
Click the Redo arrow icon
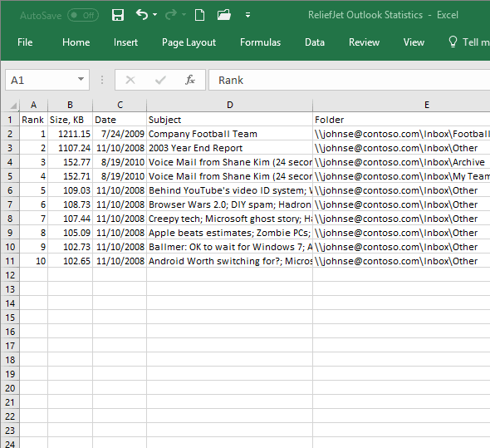tap(171, 14)
